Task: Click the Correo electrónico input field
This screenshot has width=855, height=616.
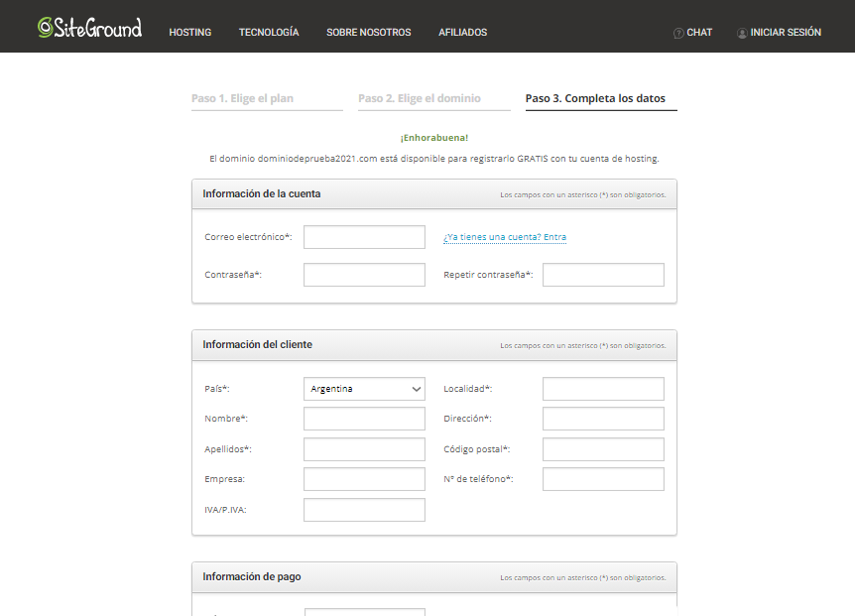Action: 364,237
